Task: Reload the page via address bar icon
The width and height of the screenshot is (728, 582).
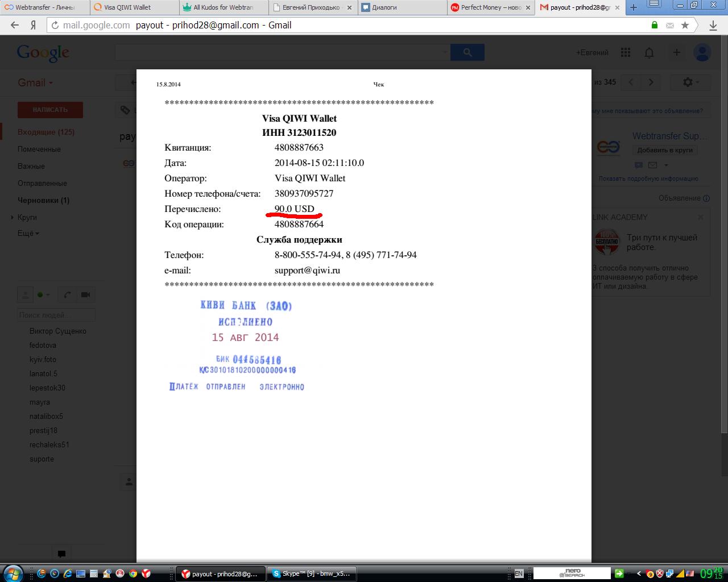Action: coord(55,25)
